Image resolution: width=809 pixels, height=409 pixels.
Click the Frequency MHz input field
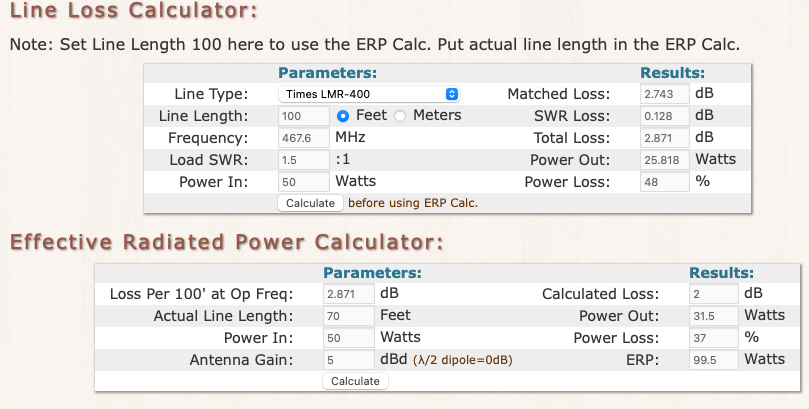303,138
